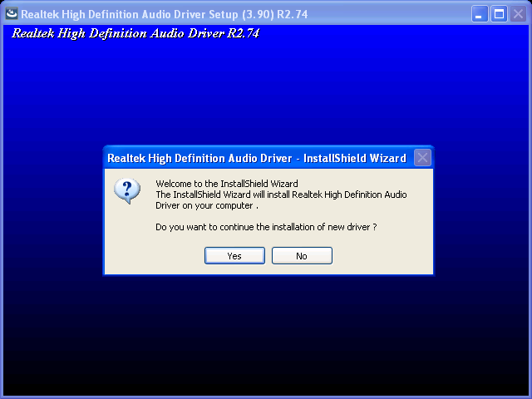Screen dimensions: 532x399
Task: Click the setup icon in the title bar
Action: (12, 13)
